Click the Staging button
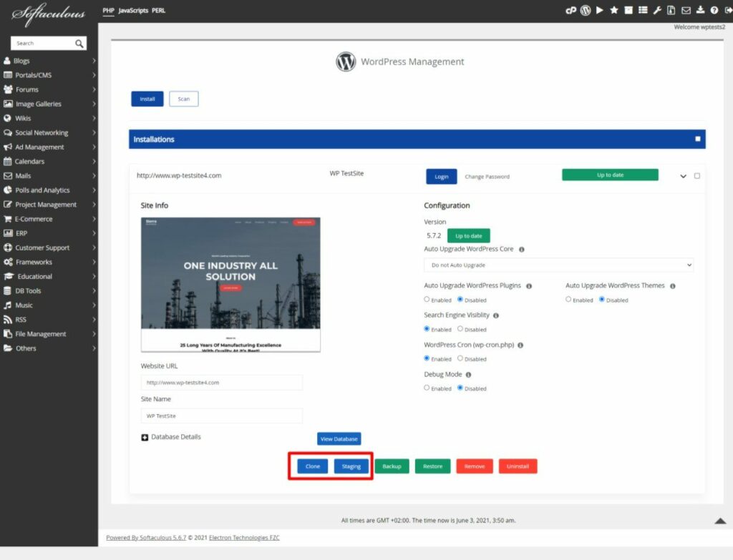Viewport: 733px width, 560px height. 351,466
